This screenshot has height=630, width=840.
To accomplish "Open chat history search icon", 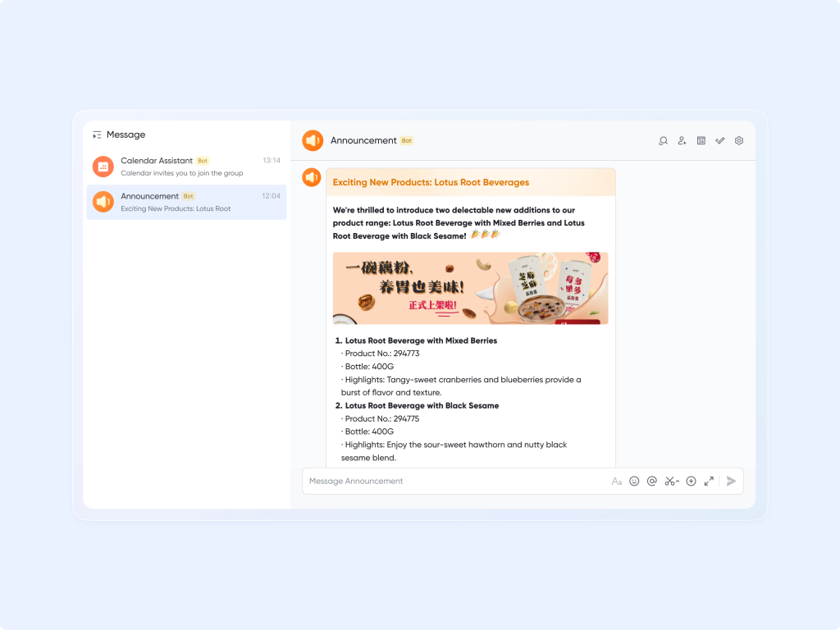I will pos(663,141).
